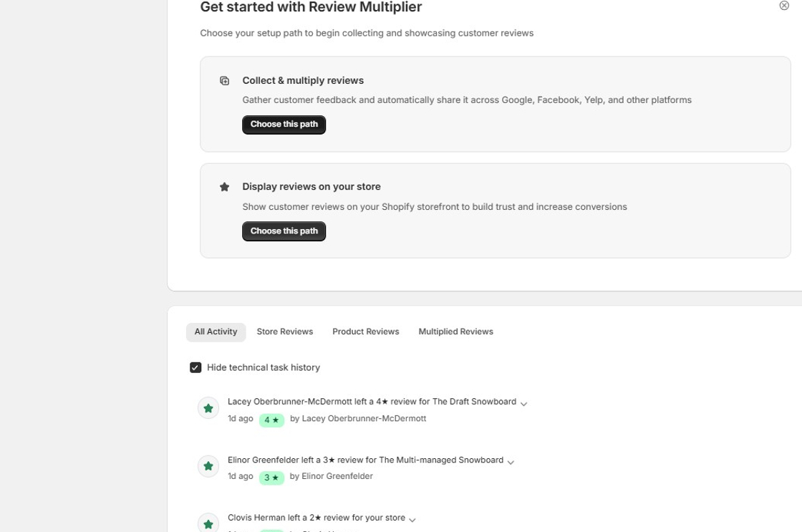Screen dimensions: 802x532
Task: Expand Lacey Oberbrunner-McDermott's review details
Action: pos(523,403)
